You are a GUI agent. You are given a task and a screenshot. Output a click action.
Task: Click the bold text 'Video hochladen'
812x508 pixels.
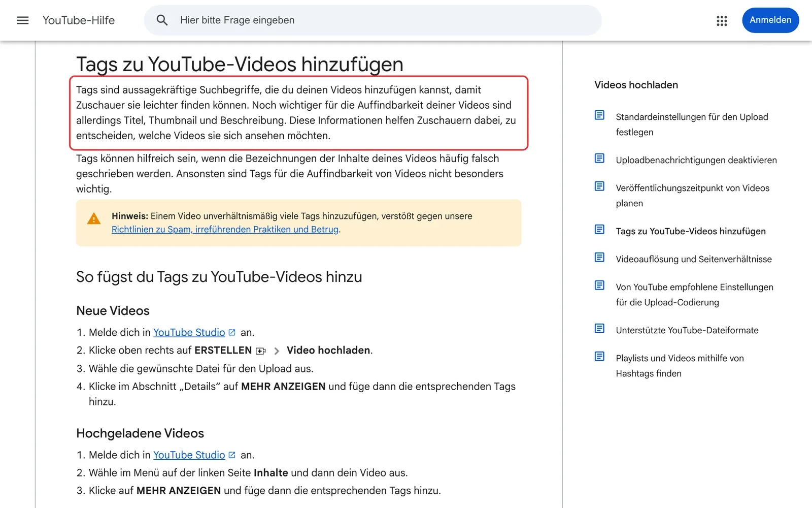328,351
